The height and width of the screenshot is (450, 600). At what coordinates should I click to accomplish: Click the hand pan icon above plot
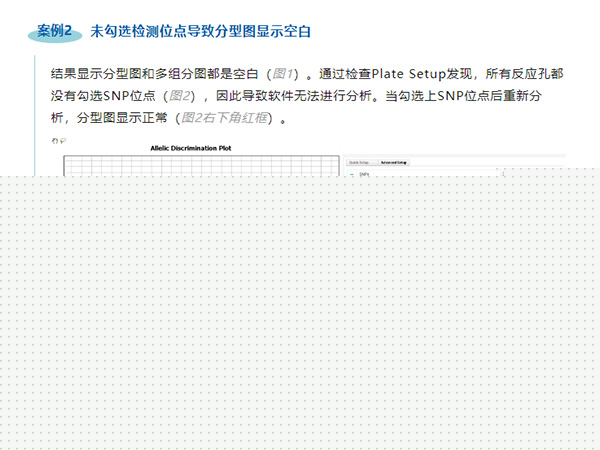tap(56, 141)
